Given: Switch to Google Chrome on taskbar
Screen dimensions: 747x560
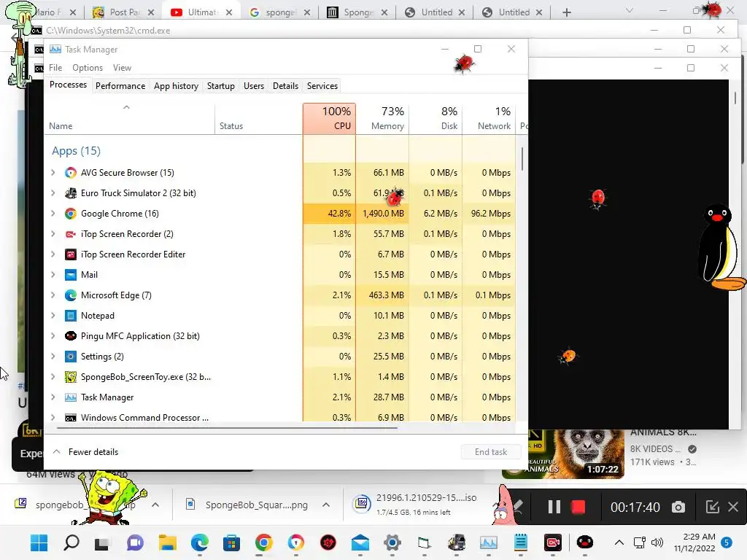Looking at the screenshot, I should 263,542.
